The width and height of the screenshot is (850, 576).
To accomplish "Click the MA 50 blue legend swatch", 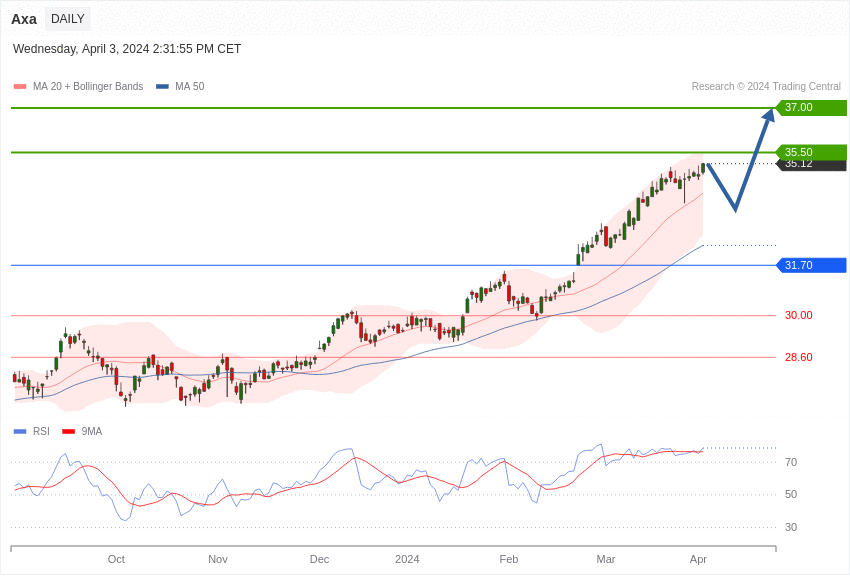I will [x=162, y=87].
